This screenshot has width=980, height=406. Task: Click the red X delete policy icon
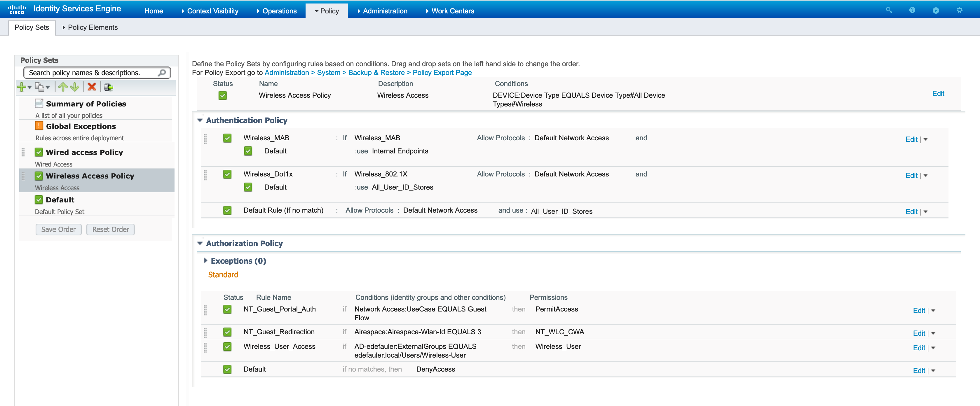[92, 87]
